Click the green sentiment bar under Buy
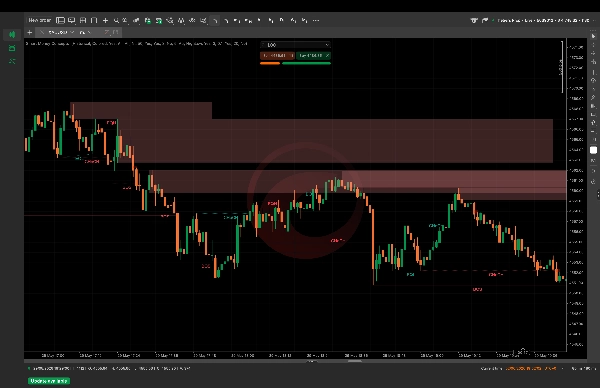Viewport: 600px width, 388px height. coord(306,63)
